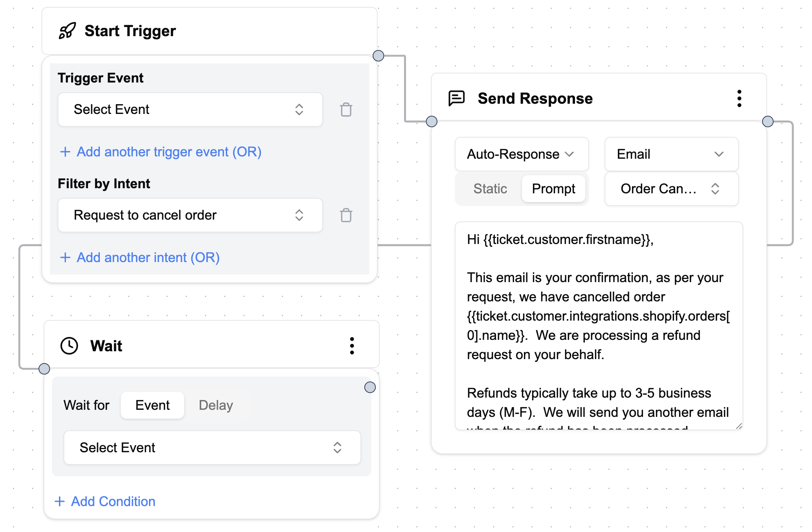Image resolution: width=812 pixels, height=532 pixels.
Task: Open the Send Response options menu
Action: pyautogui.click(x=739, y=98)
